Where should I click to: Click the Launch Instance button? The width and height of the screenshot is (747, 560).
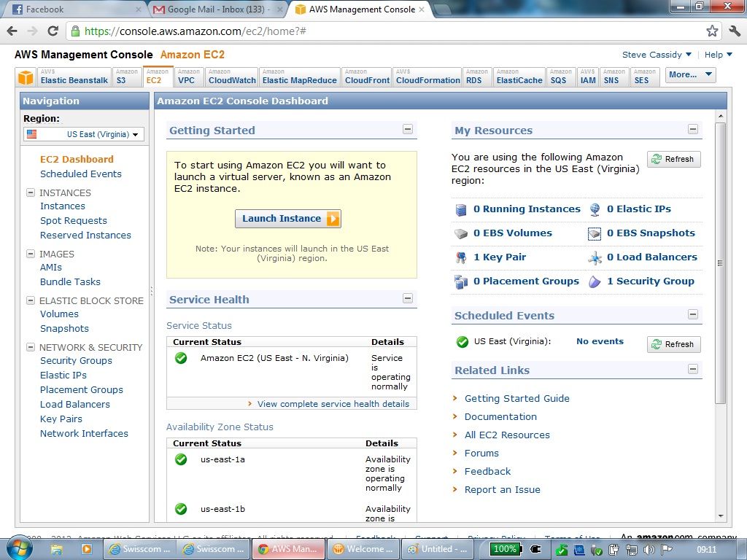tap(288, 219)
